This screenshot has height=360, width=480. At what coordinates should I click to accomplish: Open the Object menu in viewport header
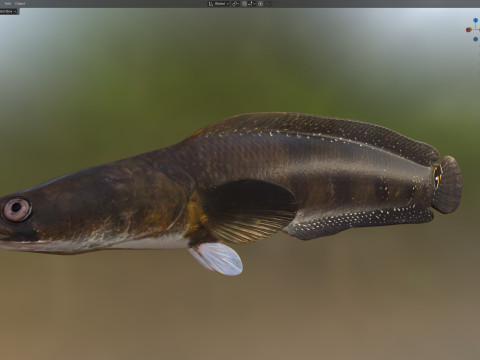pos(20,4)
